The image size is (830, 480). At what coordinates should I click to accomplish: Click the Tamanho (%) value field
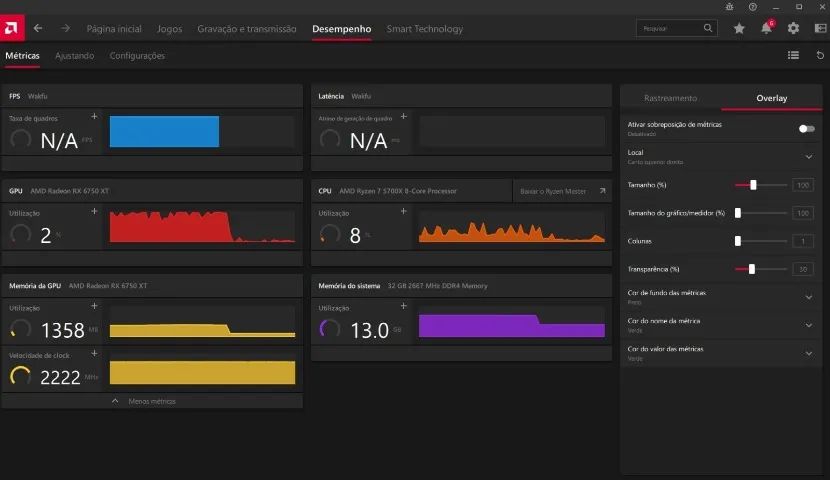point(803,185)
